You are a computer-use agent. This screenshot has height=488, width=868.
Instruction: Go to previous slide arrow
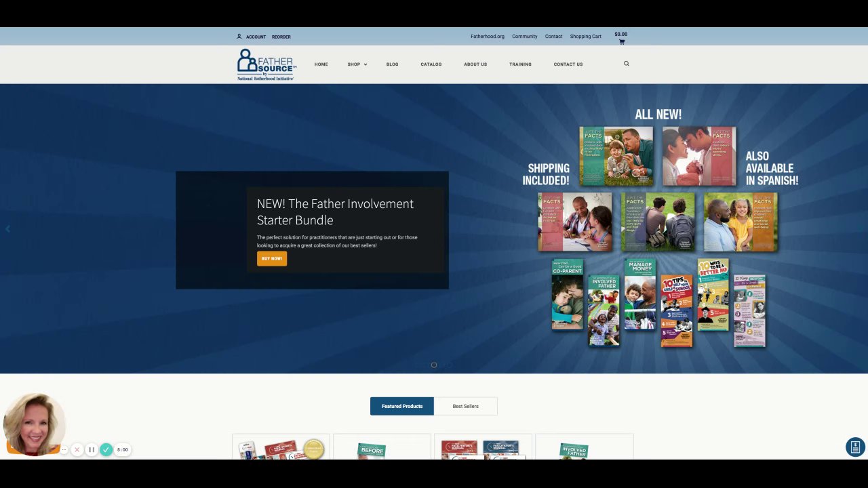(7, 228)
